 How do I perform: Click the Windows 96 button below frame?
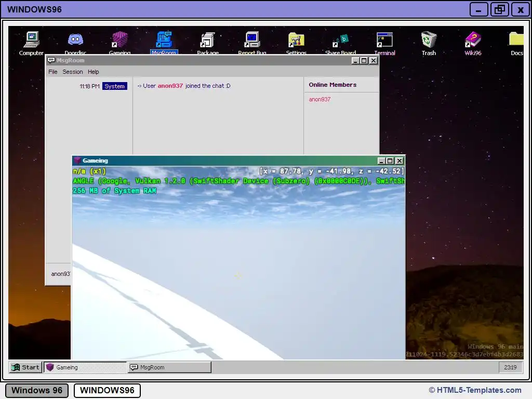[37, 390]
